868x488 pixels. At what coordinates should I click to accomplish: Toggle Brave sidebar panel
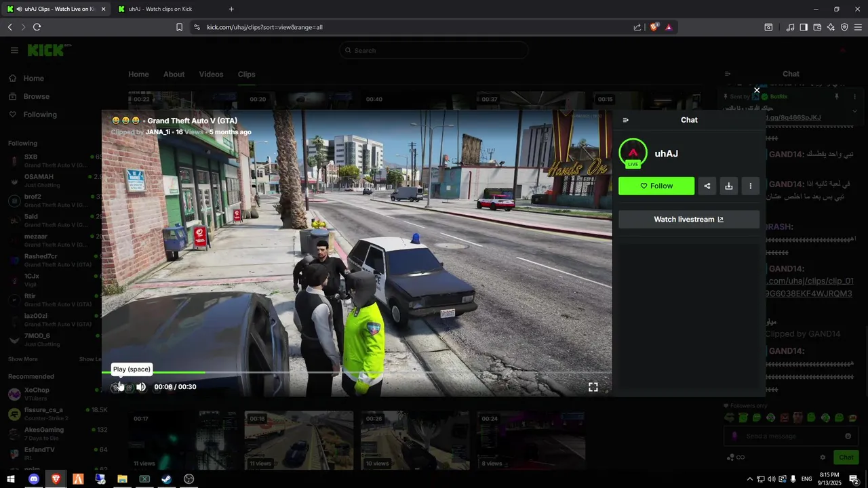[x=804, y=27]
